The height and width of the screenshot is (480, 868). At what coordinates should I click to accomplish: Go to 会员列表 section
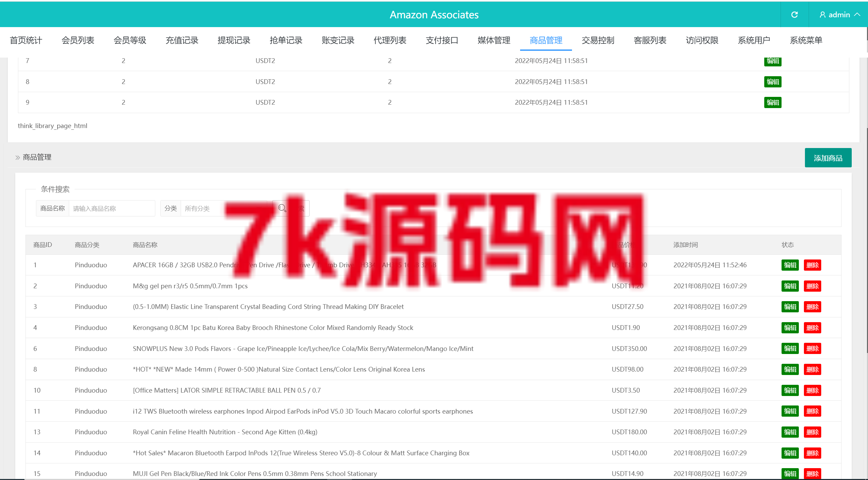pyautogui.click(x=78, y=40)
